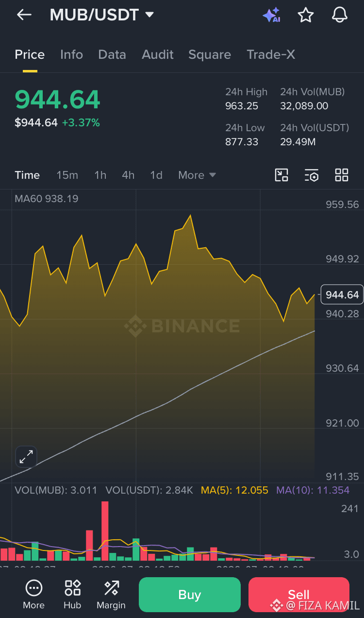Select the Time chart interval
Screen dimensions: 364x618
coord(27,175)
